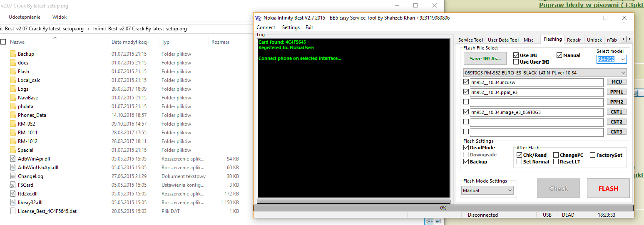The height and width of the screenshot is (225, 644).
Task: Click the CNT3 file browse button
Action: 617,132
